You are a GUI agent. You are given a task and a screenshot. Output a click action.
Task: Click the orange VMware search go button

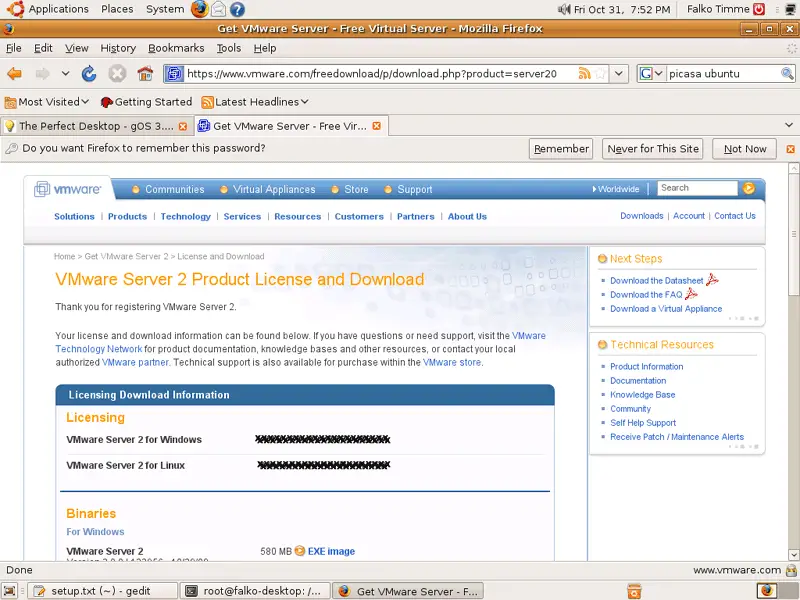point(749,188)
